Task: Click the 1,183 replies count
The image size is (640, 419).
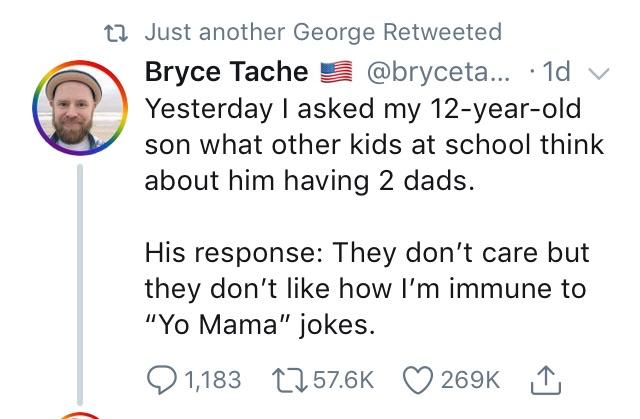Action: click(x=213, y=379)
